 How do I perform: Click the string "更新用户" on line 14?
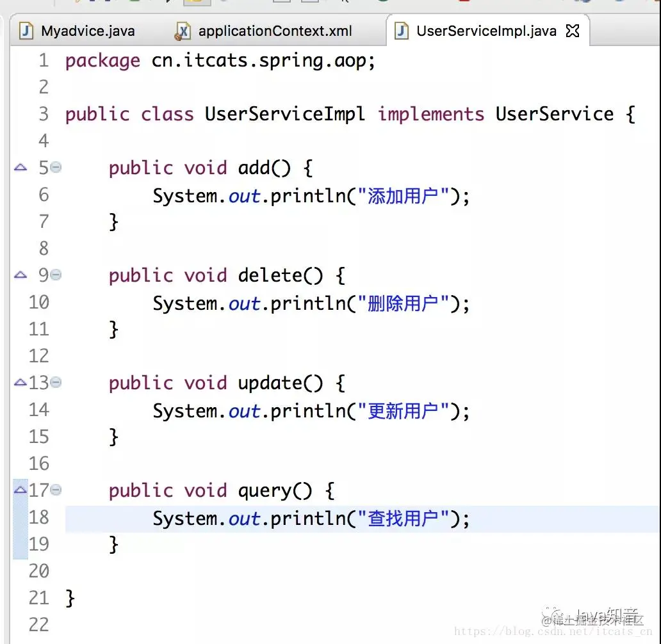[404, 411]
